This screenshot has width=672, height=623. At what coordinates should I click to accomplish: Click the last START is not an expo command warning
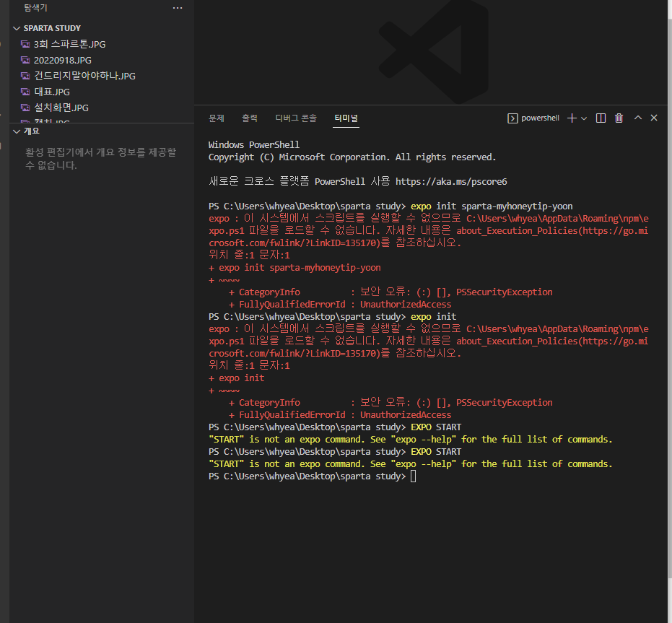tap(410, 464)
